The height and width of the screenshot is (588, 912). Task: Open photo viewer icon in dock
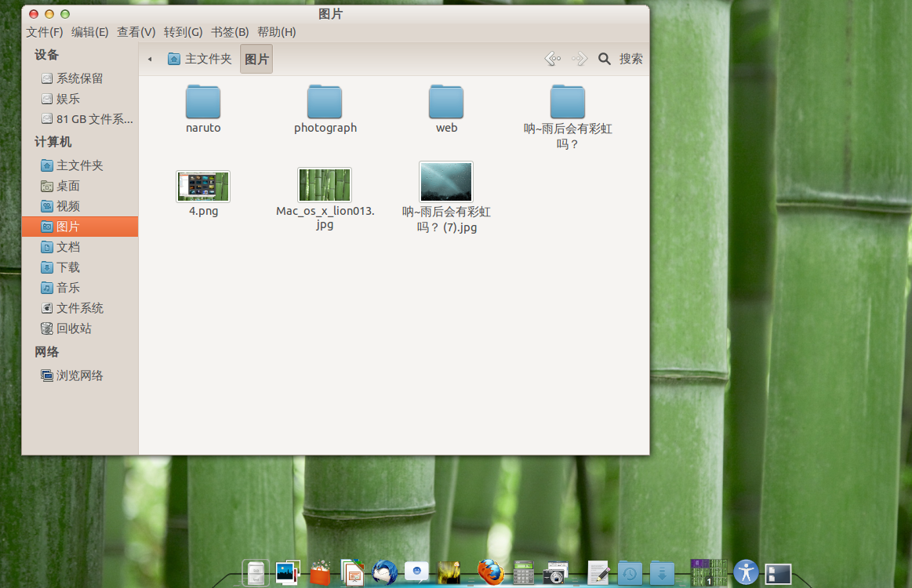(288, 572)
